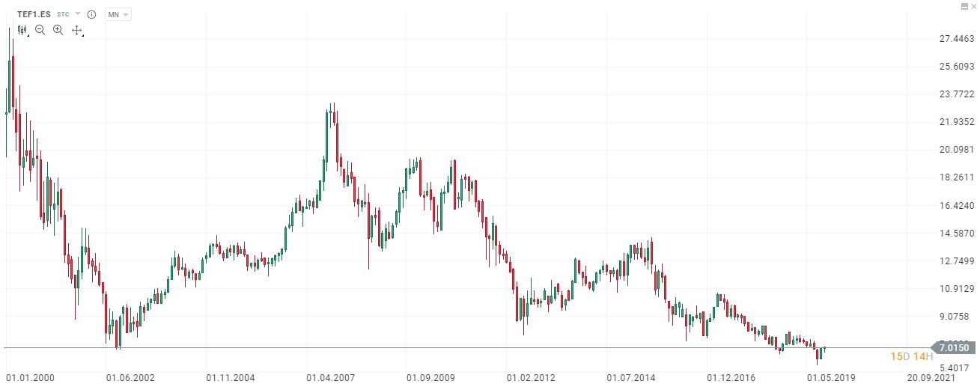Select the 01.04.2007 date on time axis
Image resolution: width=980 pixels, height=390 pixels.
click(331, 377)
